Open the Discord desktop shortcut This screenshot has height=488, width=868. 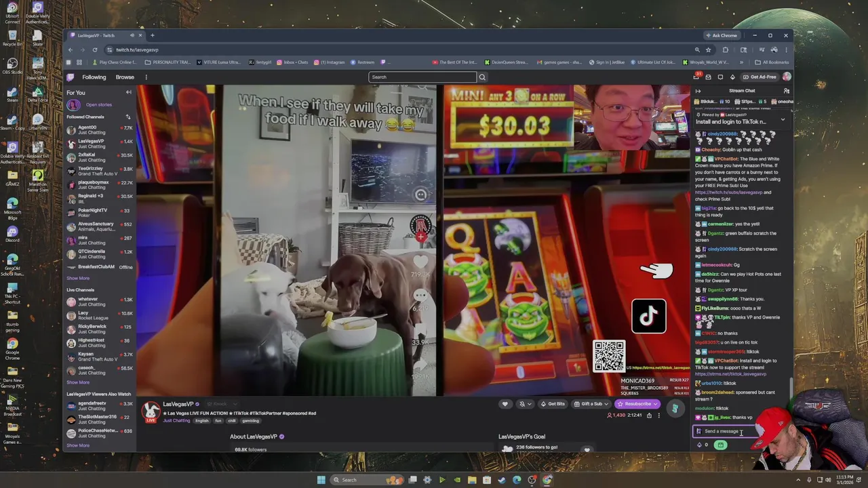12,235
